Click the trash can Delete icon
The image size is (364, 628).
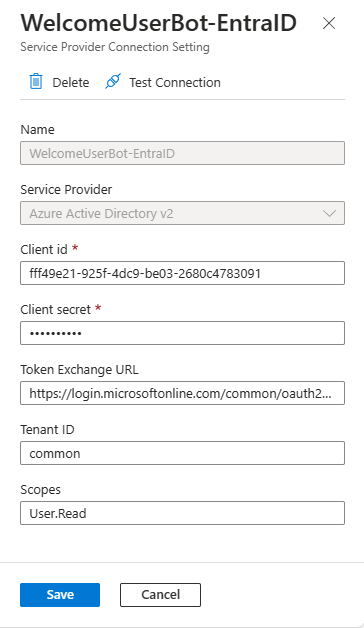point(36,81)
